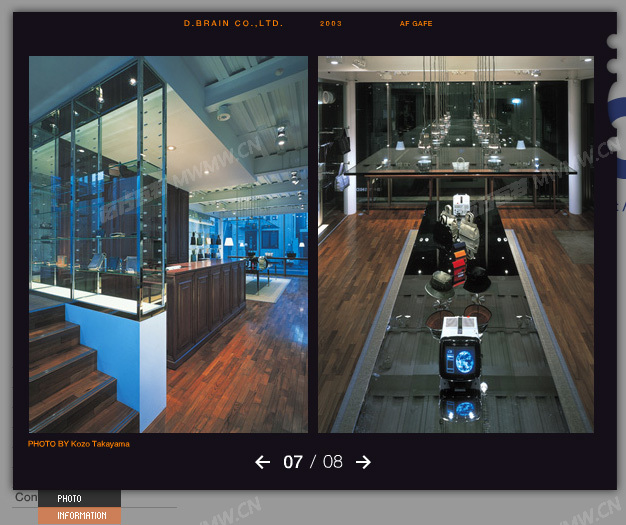
Task: Select the AF GAFE title text
Action: 416,24
